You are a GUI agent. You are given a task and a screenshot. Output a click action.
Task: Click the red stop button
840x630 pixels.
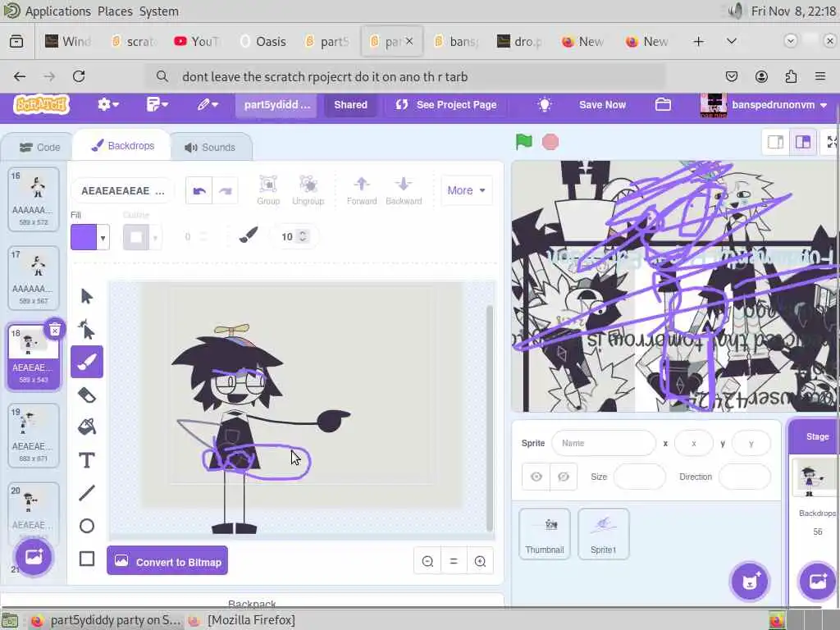click(x=550, y=142)
